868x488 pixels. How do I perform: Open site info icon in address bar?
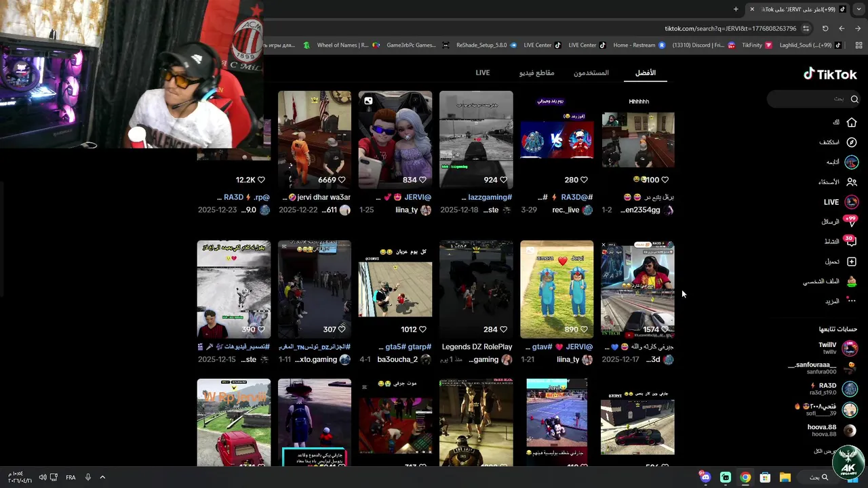[x=806, y=28]
